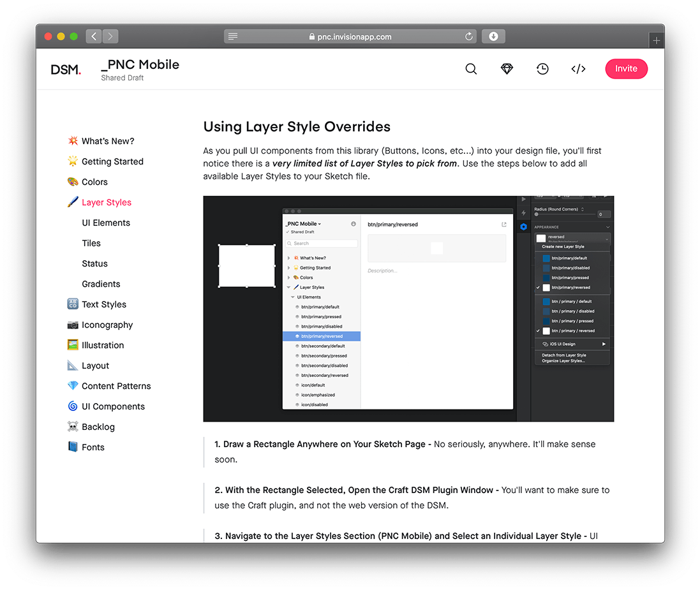Image resolution: width=700 pixels, height=590 pixels.
Task: Open Reader view icon in address bar
Action: pos(233,36)
